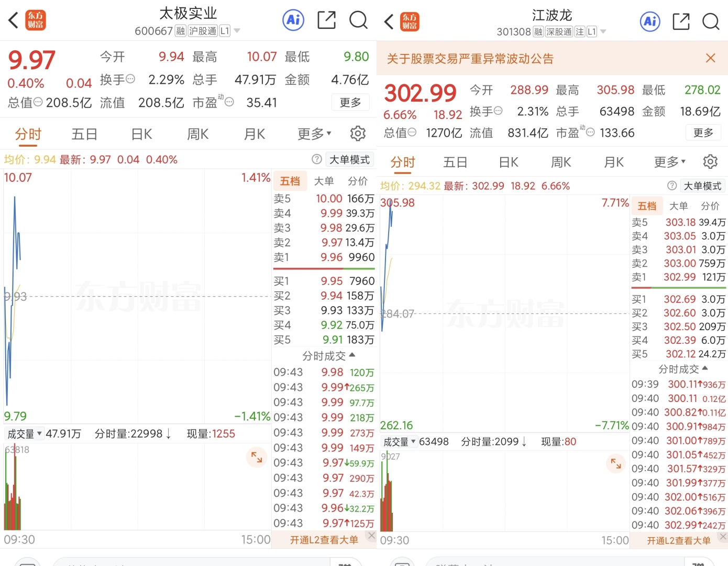Select the 卖1 9.96 row for 太极实业
This screenshot has height=566, width=728.
point(324,257)
